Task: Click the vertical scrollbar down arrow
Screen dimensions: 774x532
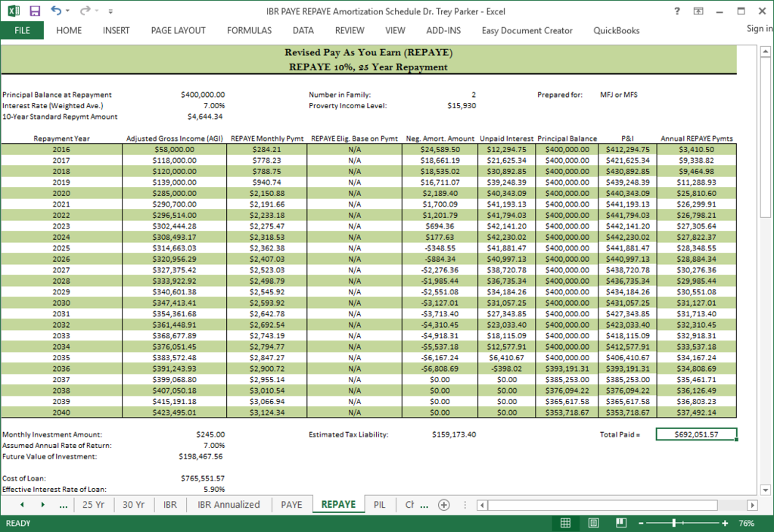Action: [x=765, y=490]
